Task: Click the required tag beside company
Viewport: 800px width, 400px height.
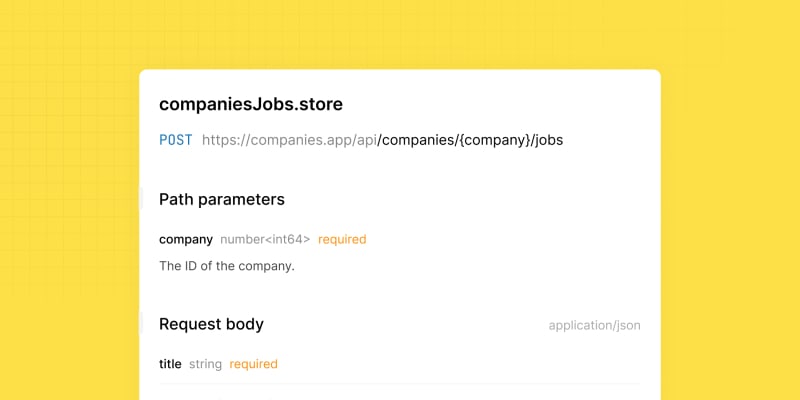Action: click(x=342, y=239)
